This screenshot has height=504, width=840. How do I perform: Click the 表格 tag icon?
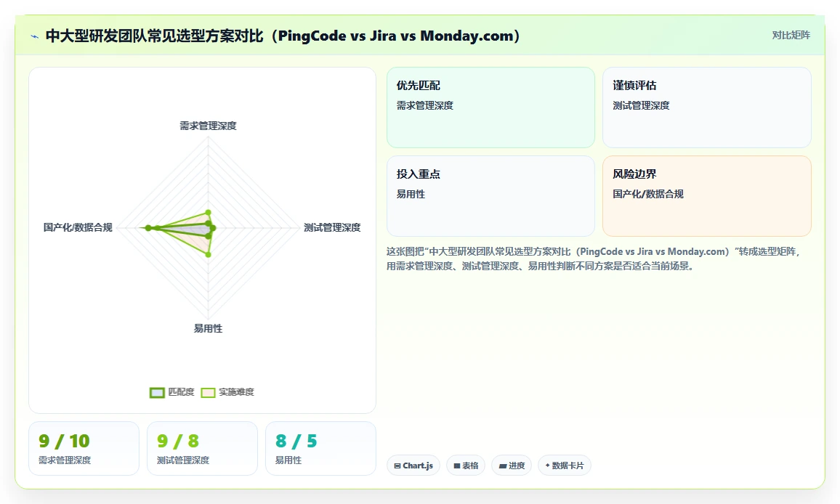click(457, 466)
